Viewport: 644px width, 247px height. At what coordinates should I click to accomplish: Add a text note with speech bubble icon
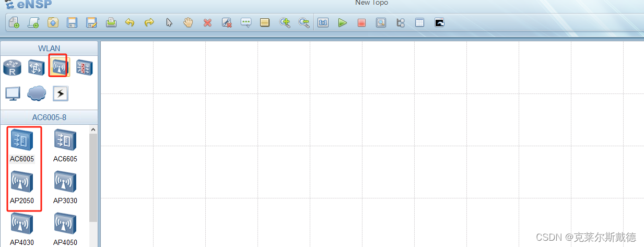click(x=246, y=22)
